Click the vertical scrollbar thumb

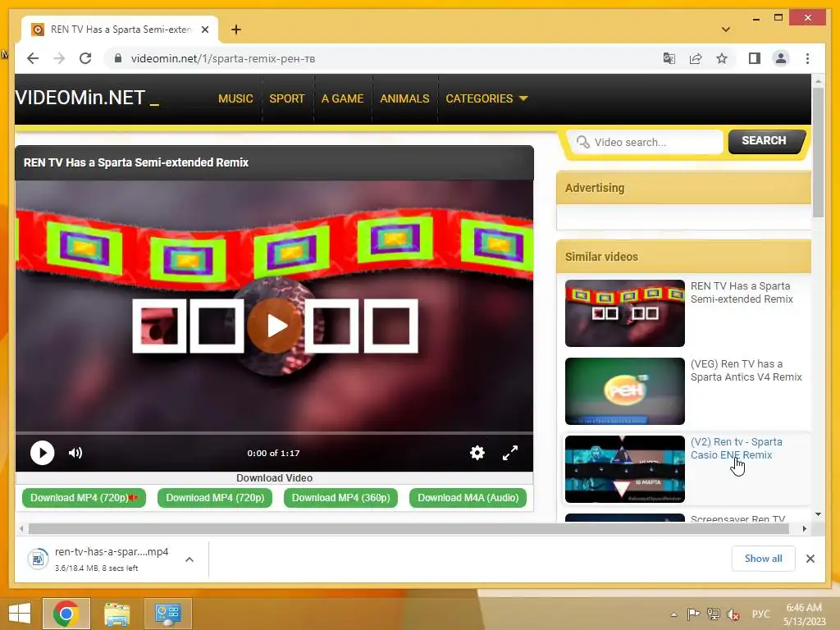[x=818, y=152]
